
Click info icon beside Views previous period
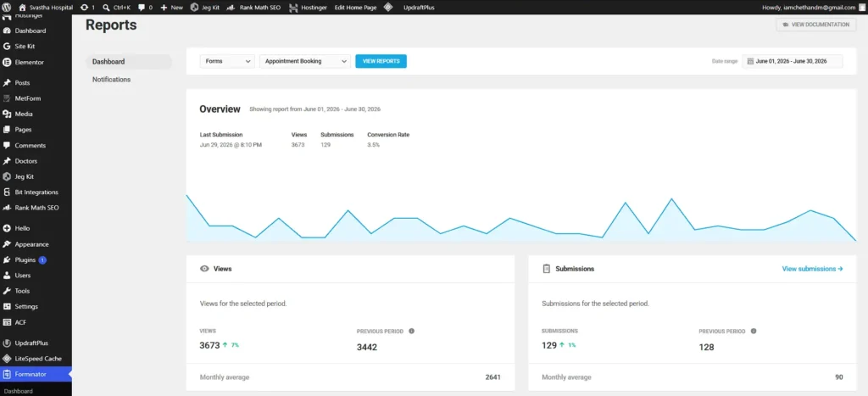pos(411,332)
